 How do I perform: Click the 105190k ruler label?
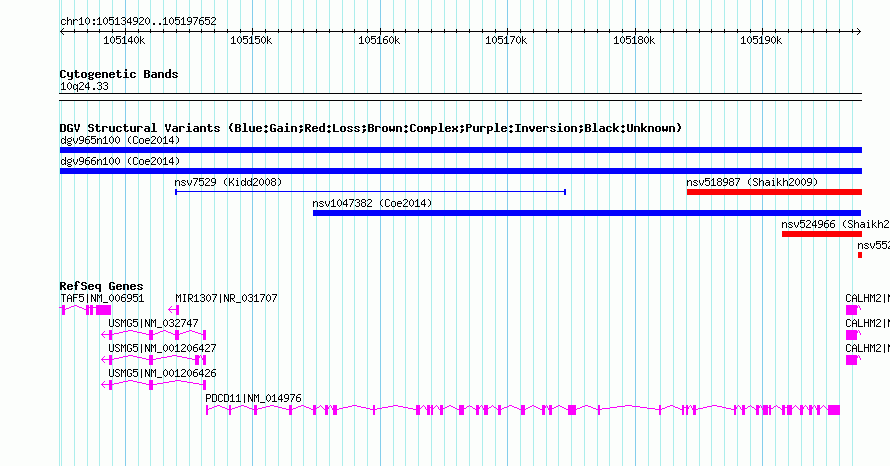point(761,40)
